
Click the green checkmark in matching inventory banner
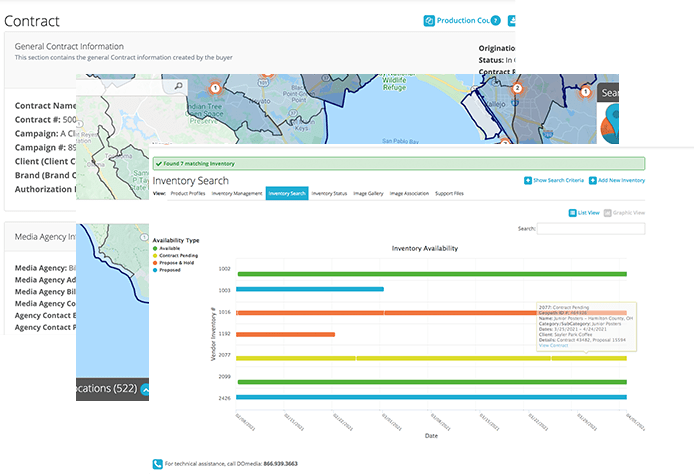[x=159, y=164]
